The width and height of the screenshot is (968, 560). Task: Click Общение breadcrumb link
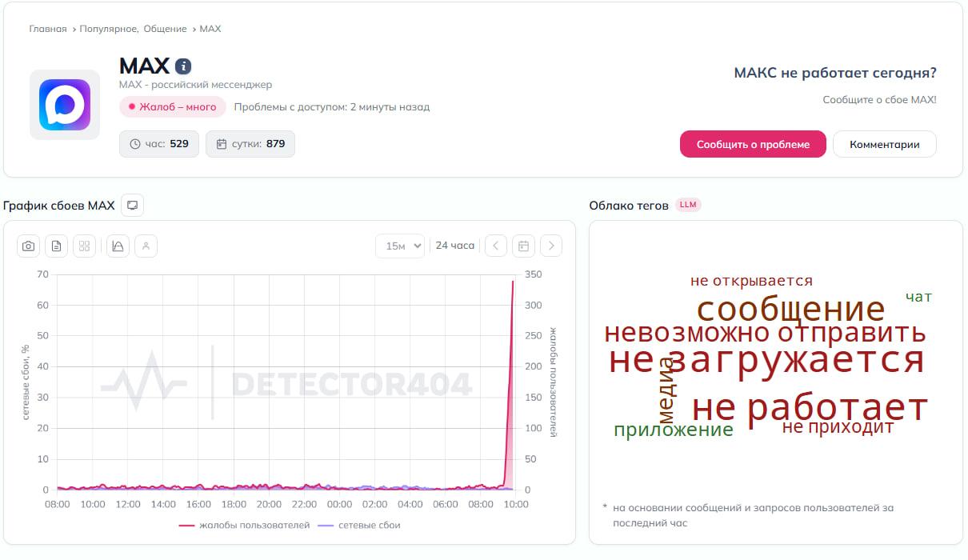tap(165, 29)
